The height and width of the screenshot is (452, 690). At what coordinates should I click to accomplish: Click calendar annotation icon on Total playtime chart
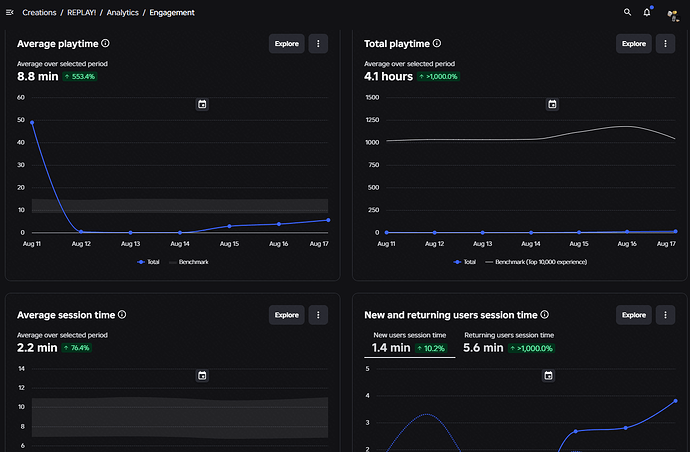pyautogui.click(x=552, y=104)
